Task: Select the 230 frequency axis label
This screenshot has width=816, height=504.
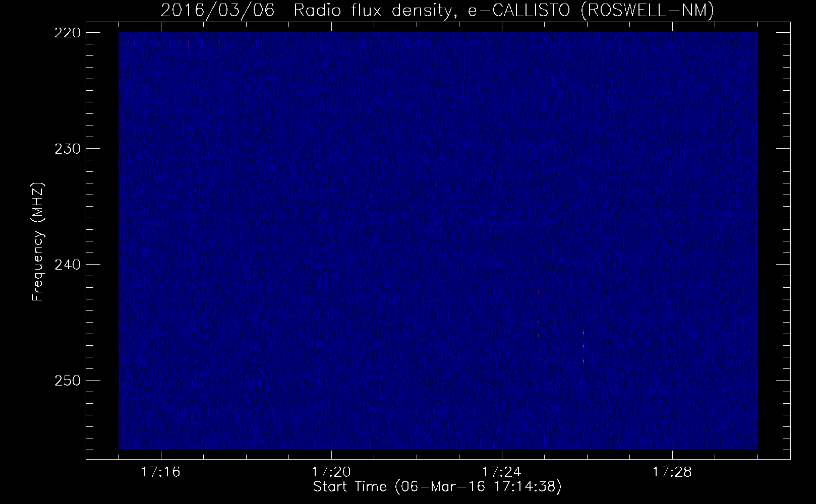Action: [x=67, y=149]
